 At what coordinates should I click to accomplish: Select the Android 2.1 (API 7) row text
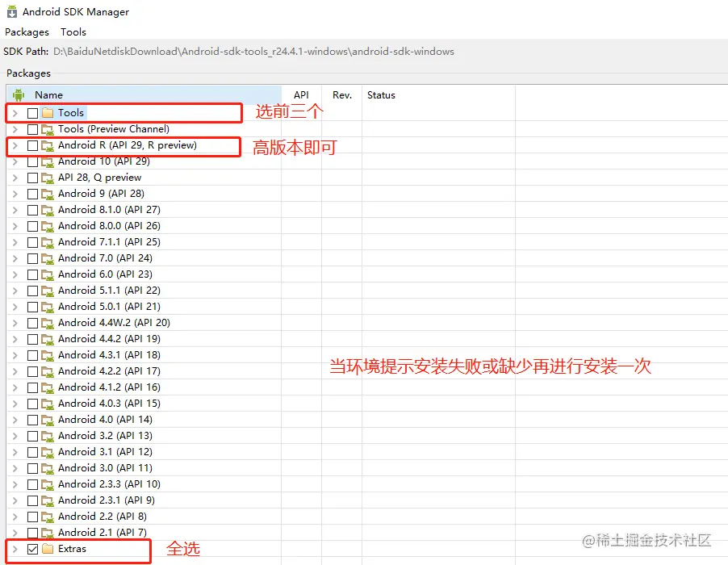click(x=103, y=533)
